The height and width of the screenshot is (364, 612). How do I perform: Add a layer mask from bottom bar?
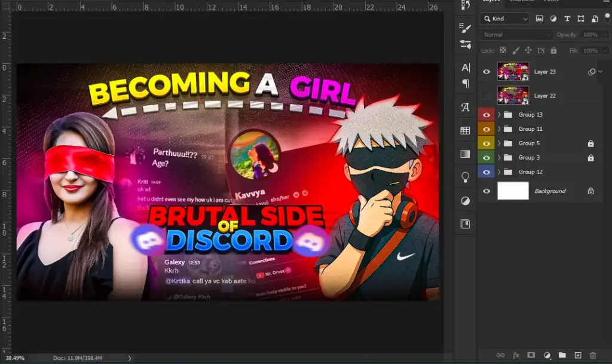tap(531, 355)
